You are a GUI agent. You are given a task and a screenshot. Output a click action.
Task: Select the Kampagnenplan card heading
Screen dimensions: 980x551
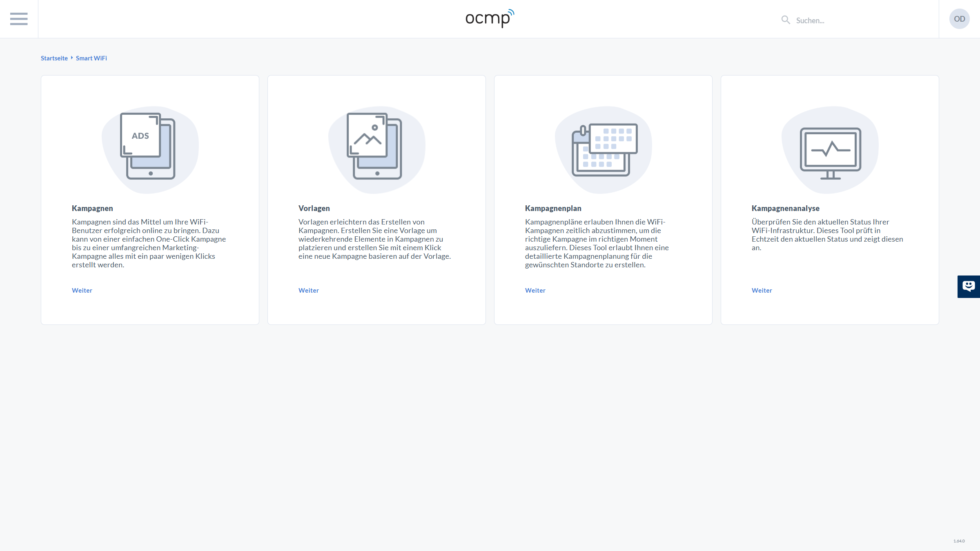point(553,208)
